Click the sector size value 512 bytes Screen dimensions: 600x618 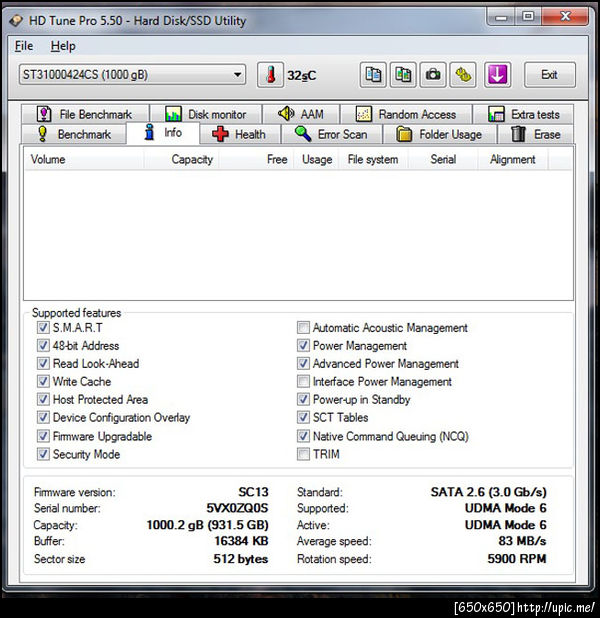tap(241, 559)
